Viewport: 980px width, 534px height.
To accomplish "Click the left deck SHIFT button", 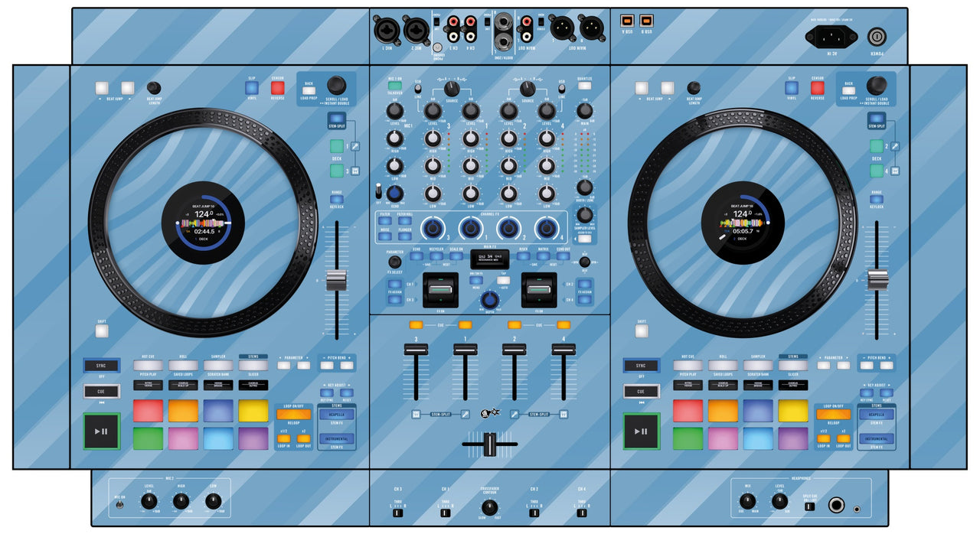I will click(102, 331).
